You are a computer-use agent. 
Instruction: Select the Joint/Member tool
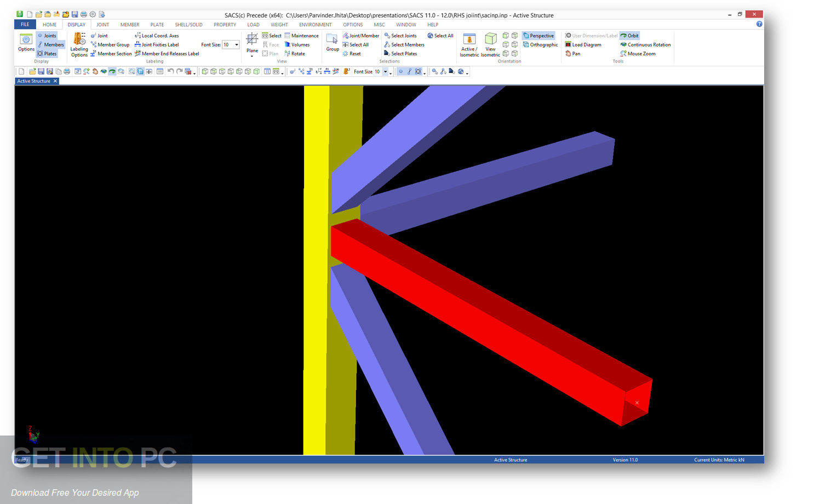[x=360, y=35]
